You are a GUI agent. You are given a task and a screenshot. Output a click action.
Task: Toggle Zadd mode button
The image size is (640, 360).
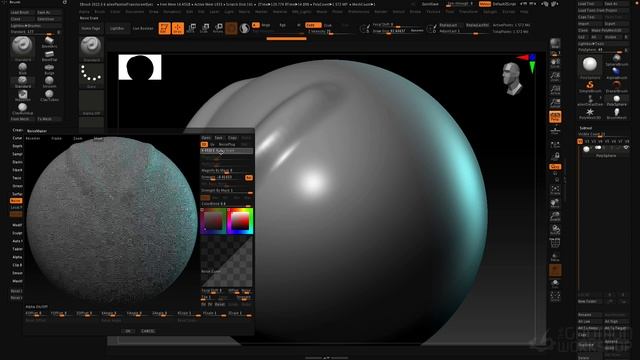313,25
